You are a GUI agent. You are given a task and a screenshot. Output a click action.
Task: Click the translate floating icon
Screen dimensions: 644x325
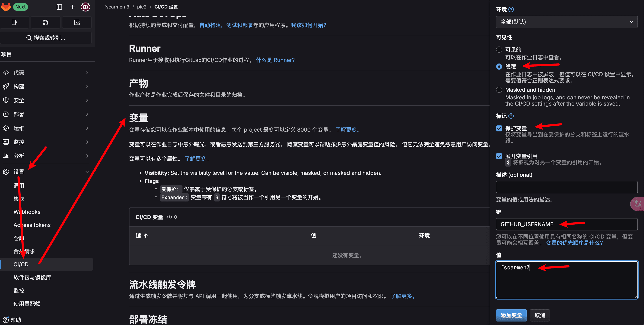pos(637,204)
